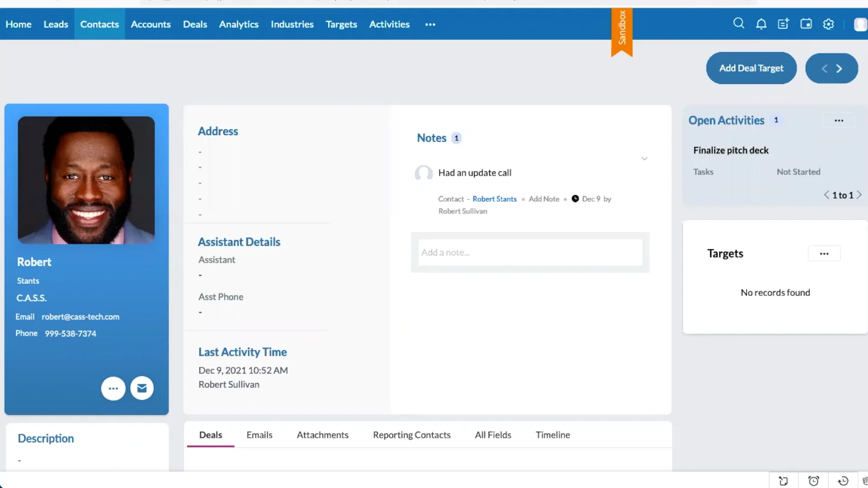This screenshot has width=868, height=488.
Task: Open the user profile avatar
Action: (x=861, y=24)
